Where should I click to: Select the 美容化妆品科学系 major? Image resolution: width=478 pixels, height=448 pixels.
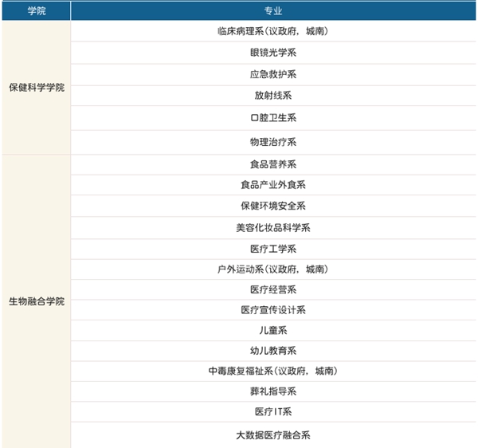273,228
